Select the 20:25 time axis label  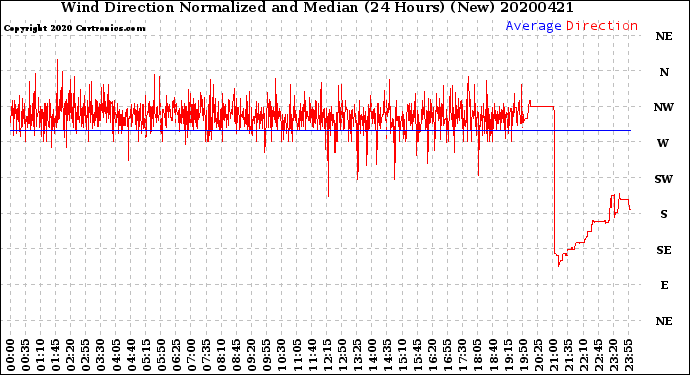(538, 355)
